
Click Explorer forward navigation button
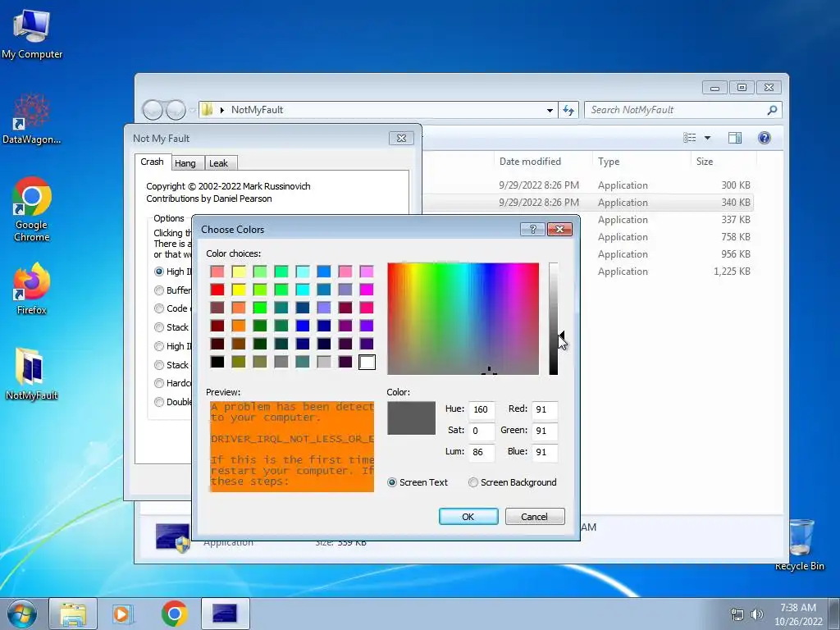tap(176, 110)
